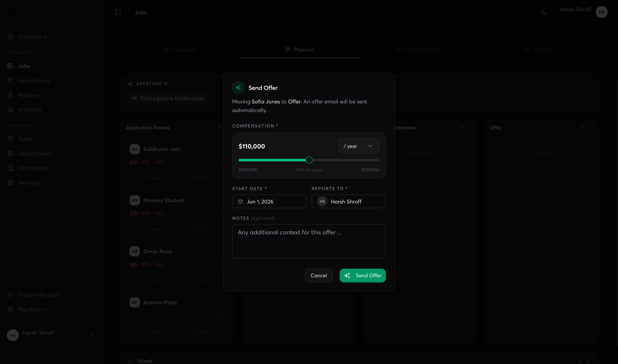
Task: Reject Krishna Patel
Action: (x=153, y=331)
